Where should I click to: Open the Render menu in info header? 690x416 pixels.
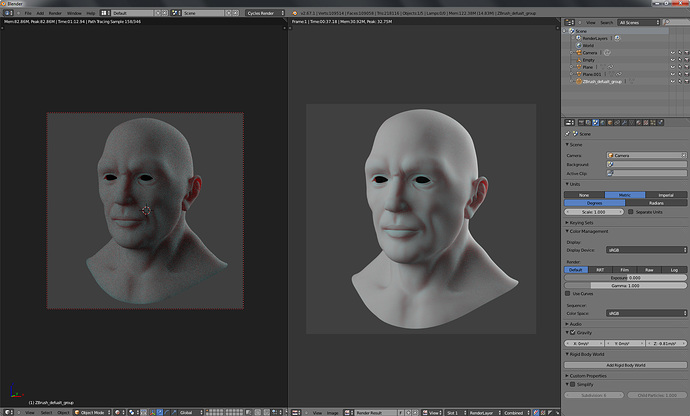pyautogui.click(x=55, y=13)
